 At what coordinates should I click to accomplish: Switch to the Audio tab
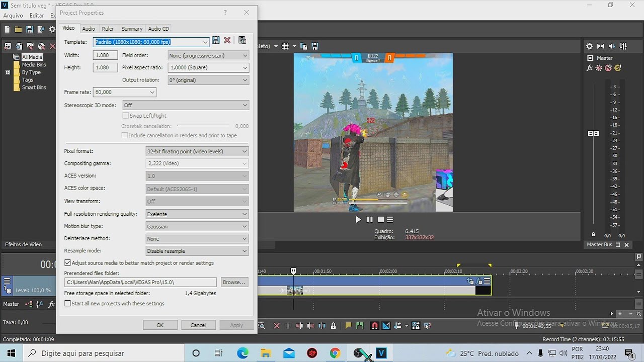click(89, 29)
